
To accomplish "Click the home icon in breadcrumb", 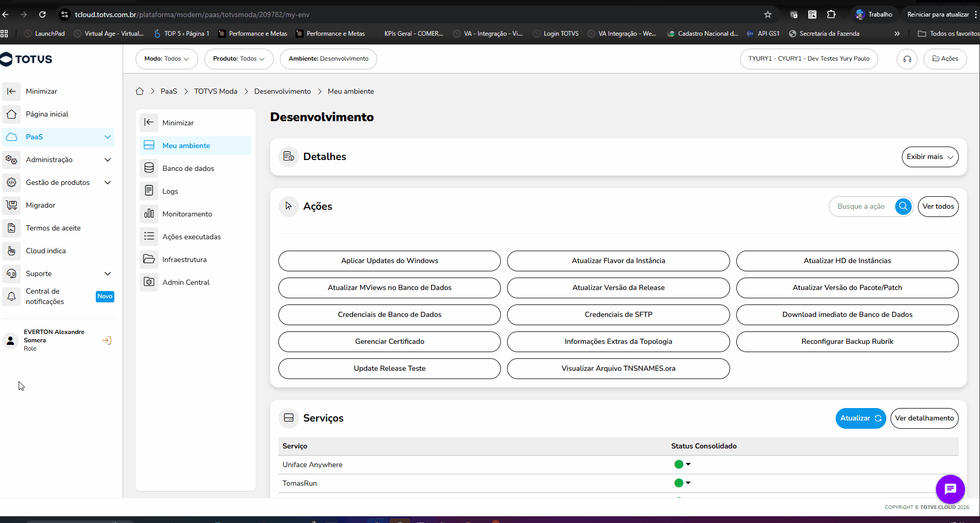I will [x=140, y=91].
